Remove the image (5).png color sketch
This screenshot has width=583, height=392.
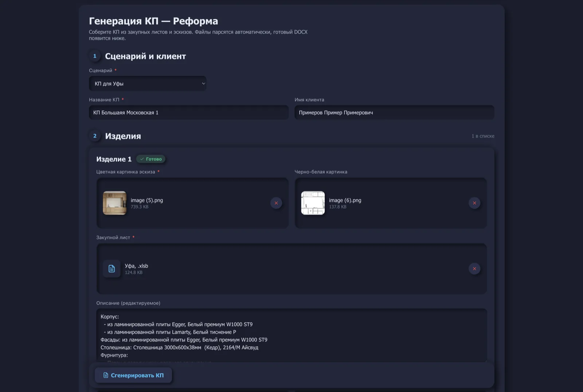(276, 203)
